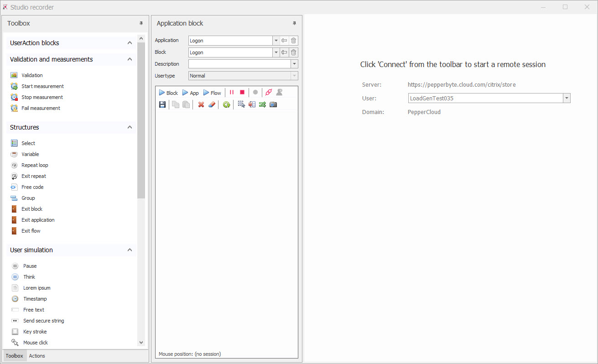Select the Stop measurement item
598x364 pixels.
[37, 97]
